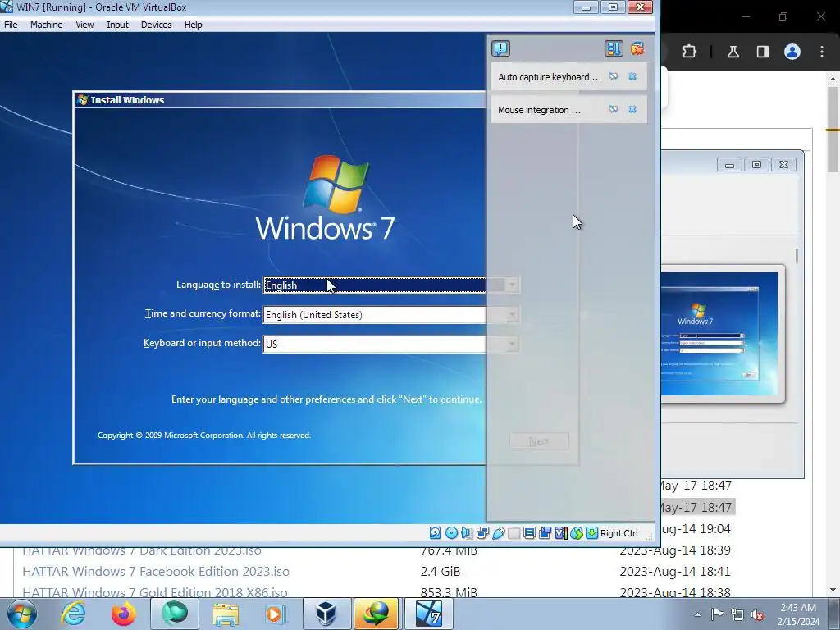This screenshot has height=630, width=840.
Task: Click the display settings status icon
Action: [x=529, y=533]
